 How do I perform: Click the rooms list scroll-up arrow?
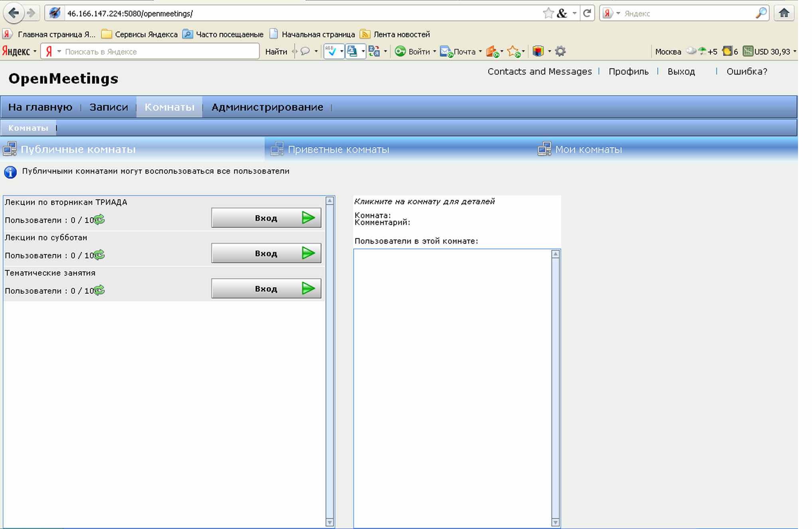point(330,200)
